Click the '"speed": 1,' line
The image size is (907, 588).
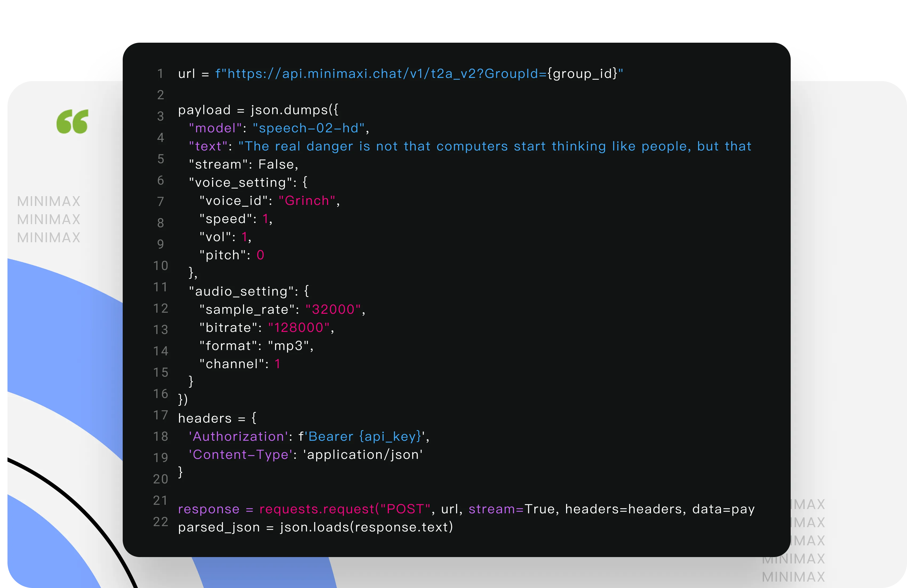[236, 219]
